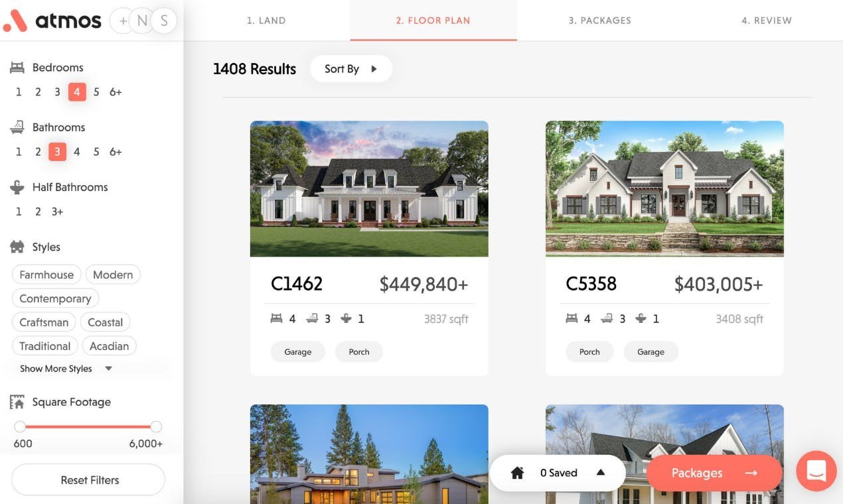This screenshot has width=843, height=504.
Task: Go to the 1. Land tab
Action: (266, 21)
